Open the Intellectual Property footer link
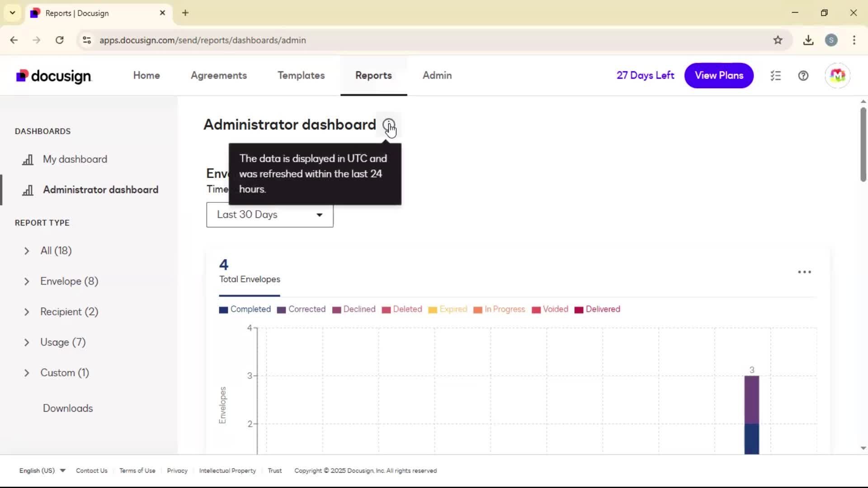This screenshot has height=488, width=868. (227, 470)
